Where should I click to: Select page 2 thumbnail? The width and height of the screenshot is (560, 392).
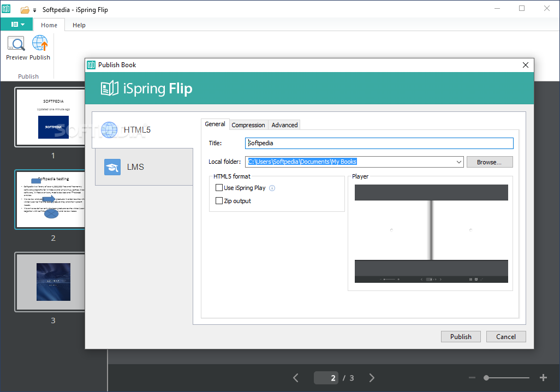coord(50,199)
